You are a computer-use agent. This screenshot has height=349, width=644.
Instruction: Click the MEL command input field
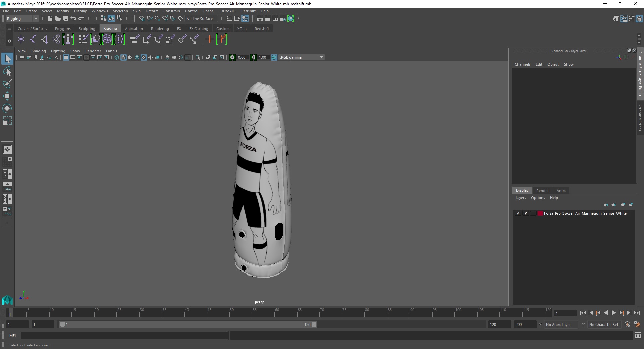(124, 335)
